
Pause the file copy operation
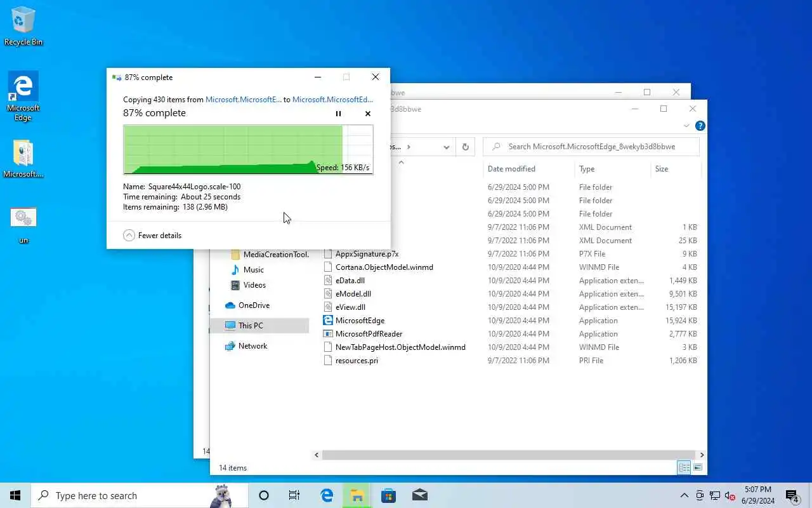[x=338, y=114]
